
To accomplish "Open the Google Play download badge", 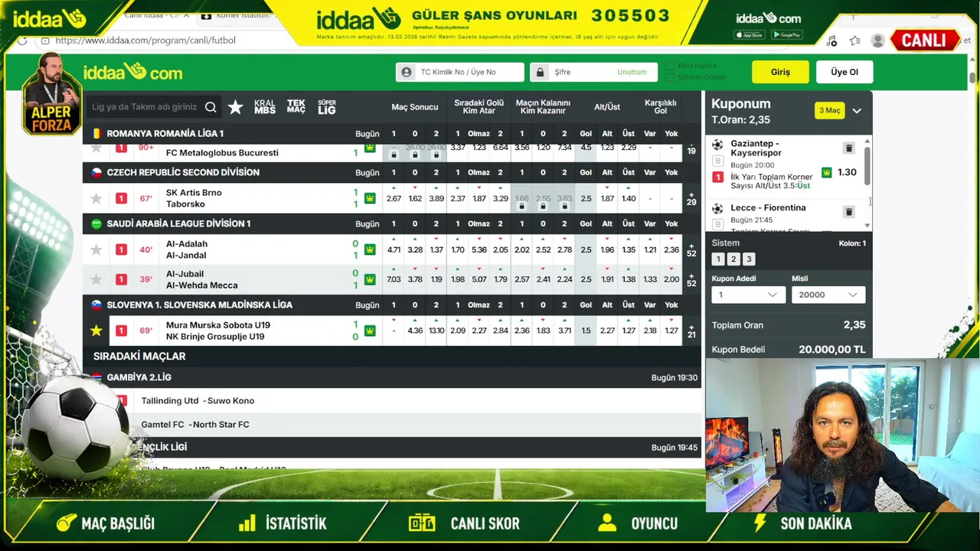I will pyautogui.click(x=786, y=34).
